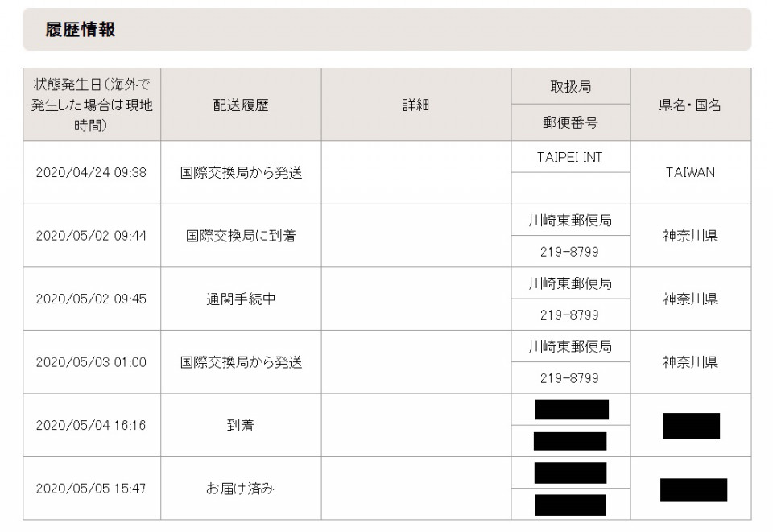Select the 国際交換局に到着 status entry

pos(241,236)
